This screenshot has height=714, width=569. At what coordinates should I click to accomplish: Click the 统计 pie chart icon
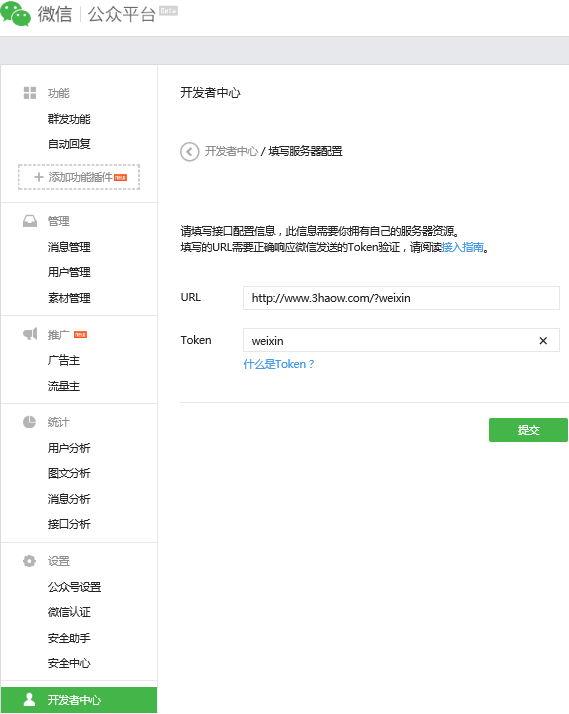tap(29, 422)
